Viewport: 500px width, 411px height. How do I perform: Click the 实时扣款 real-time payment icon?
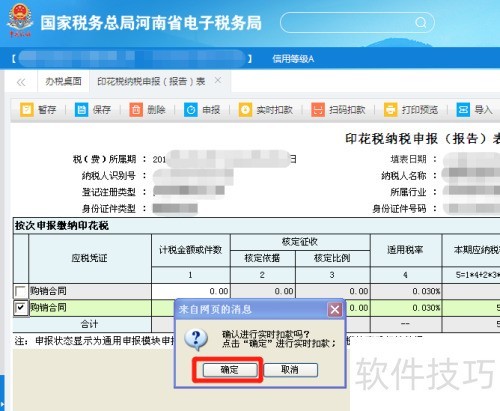pyautogui.click(x=245, y=110)
